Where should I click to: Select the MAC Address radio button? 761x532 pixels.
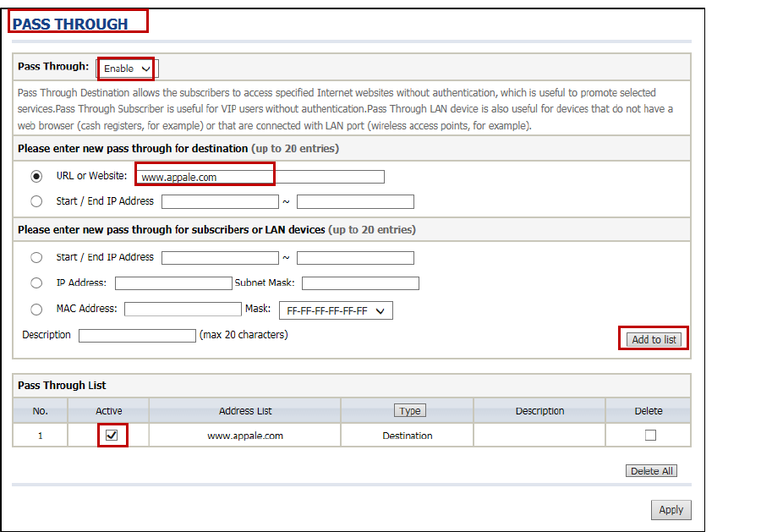36,310
